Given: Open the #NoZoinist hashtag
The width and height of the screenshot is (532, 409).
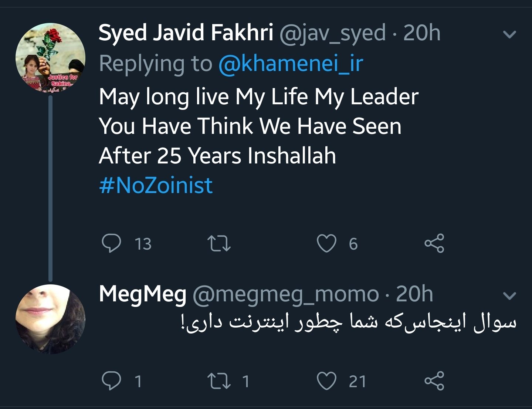Looking at the screenshot, I should pyautogui.click(x=156, y=185).
